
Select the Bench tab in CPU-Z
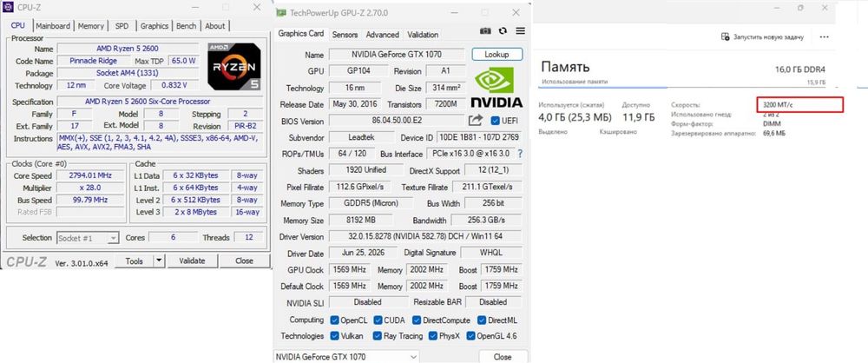(x=186, y=25)
